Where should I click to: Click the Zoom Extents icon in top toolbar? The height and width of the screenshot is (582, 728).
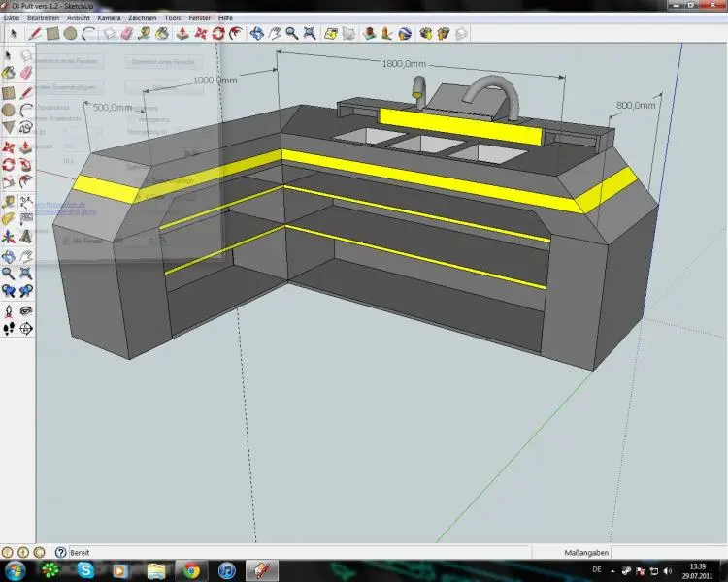pyautogui.click(x=308, y=34)
